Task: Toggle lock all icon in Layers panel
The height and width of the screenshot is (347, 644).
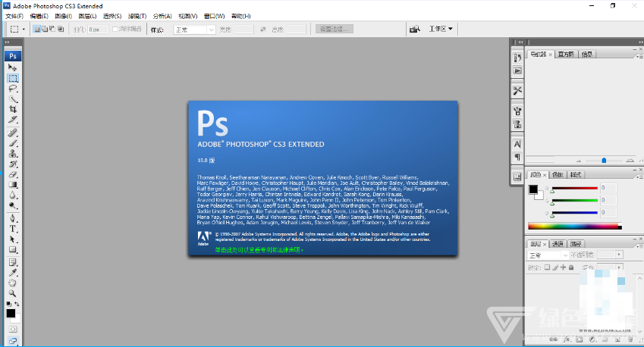Action: [571, 267]
